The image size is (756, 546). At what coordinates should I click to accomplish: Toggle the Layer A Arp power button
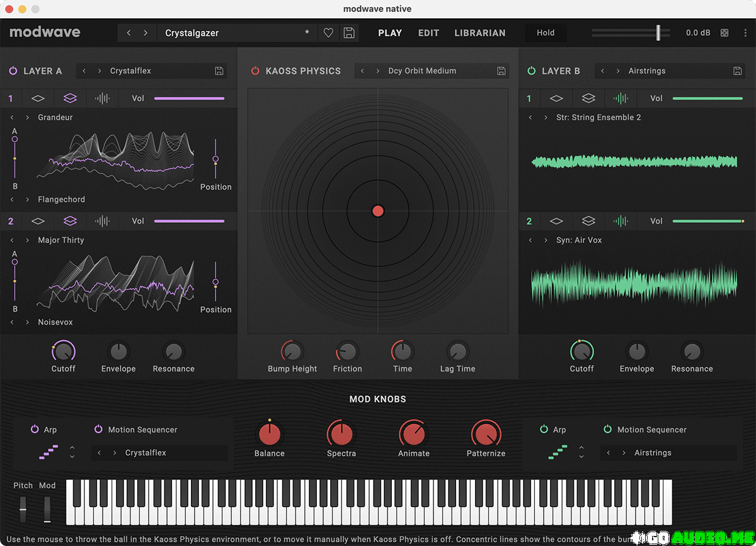coord(35,429)
